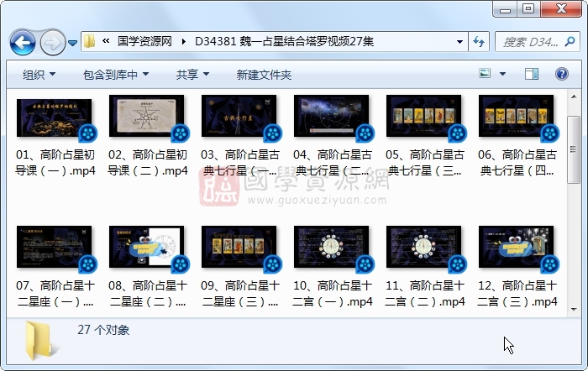Click file name 04、高阶占星古典七行星

(x=333, y=163)
